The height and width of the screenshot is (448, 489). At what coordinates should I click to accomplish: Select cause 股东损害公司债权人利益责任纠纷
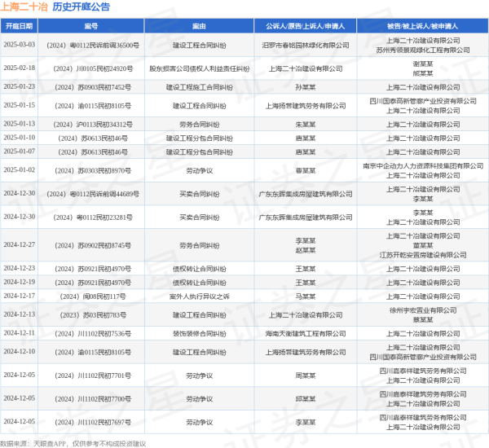click(x=200, y=68)
